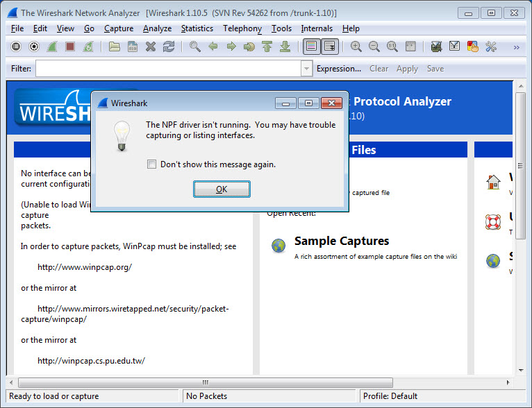Minimize the Wireshark message dialog
This screenshot has width=532, height=408.
pos(285,103)
